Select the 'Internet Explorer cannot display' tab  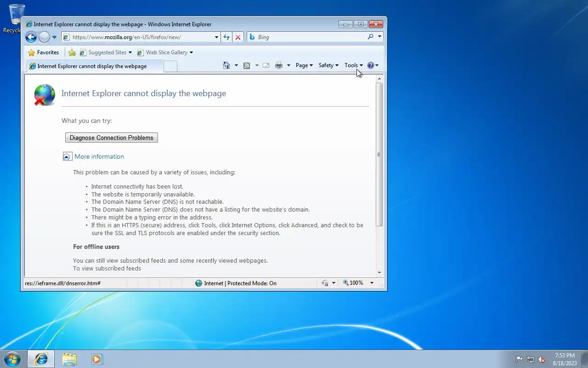coord(94,66)
